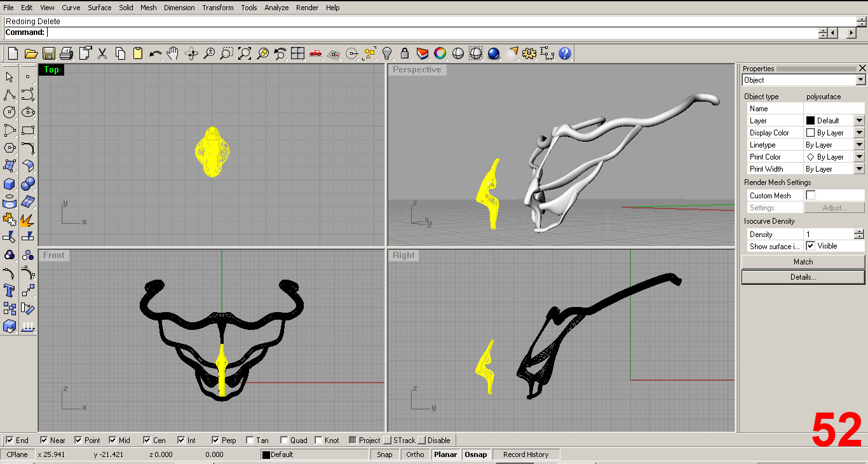Choose the Select arrow pointer tool

coord(10,76)
